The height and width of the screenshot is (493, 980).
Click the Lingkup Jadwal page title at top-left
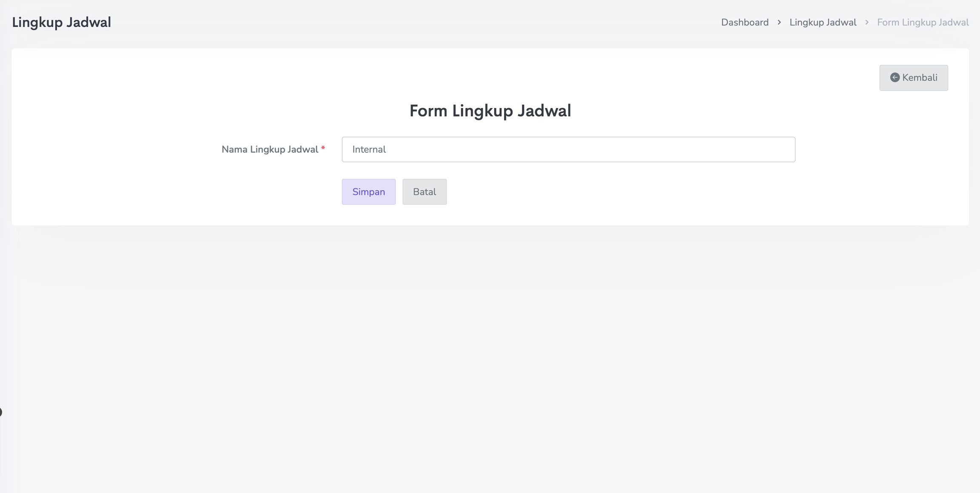[61, 22]
